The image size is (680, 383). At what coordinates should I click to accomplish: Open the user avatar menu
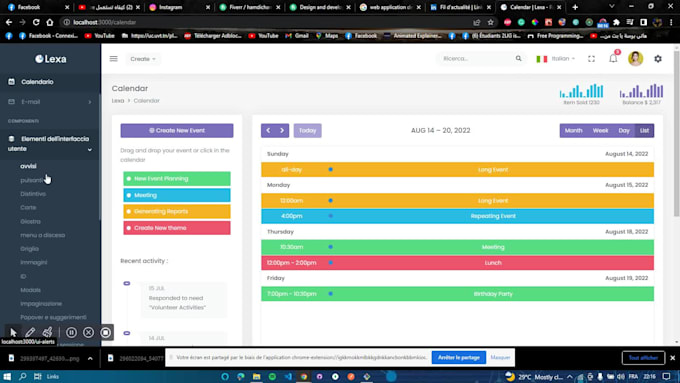(x=635, y=59)
